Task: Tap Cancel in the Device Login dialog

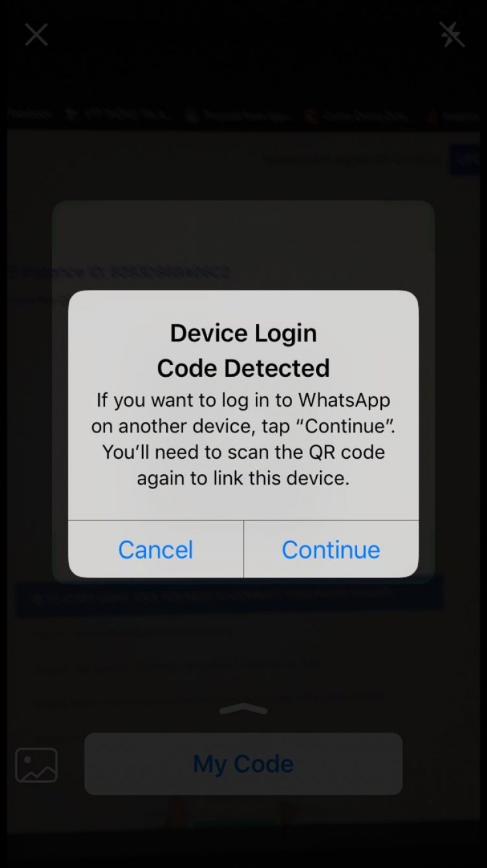Action: 156,550
